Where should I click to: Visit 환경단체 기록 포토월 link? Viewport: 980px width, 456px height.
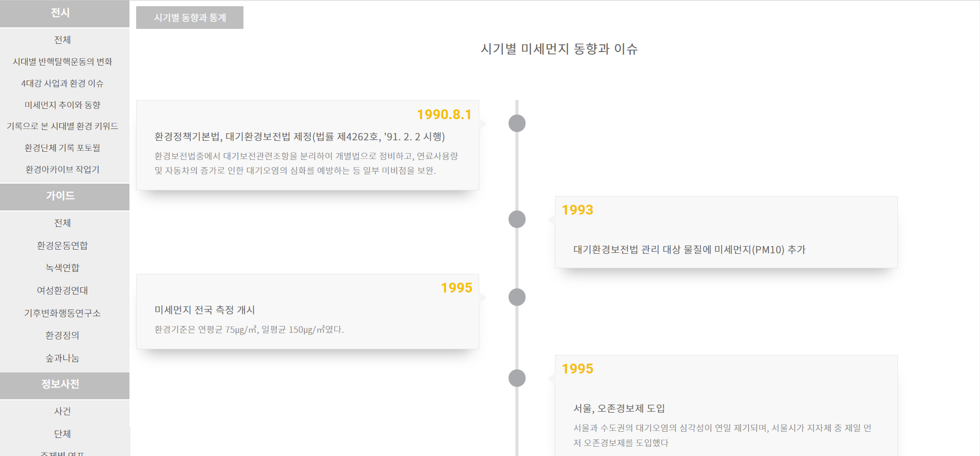62,148
